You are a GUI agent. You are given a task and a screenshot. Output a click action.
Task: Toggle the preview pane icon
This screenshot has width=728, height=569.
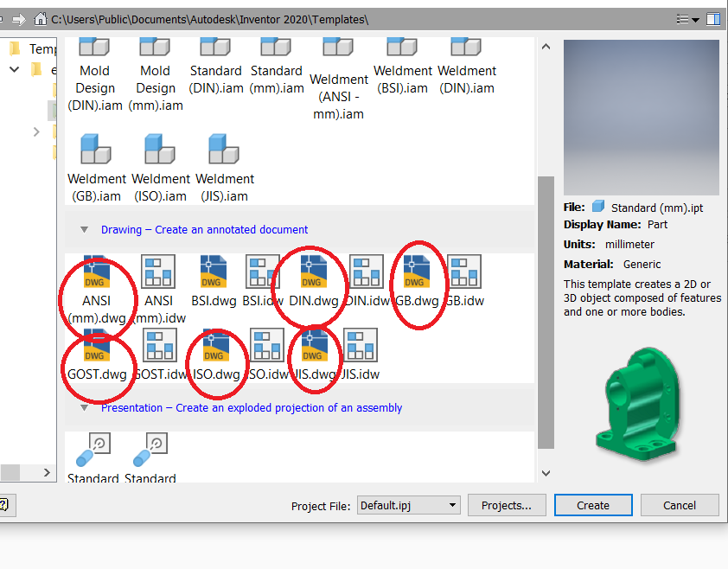tap(713, 20)
